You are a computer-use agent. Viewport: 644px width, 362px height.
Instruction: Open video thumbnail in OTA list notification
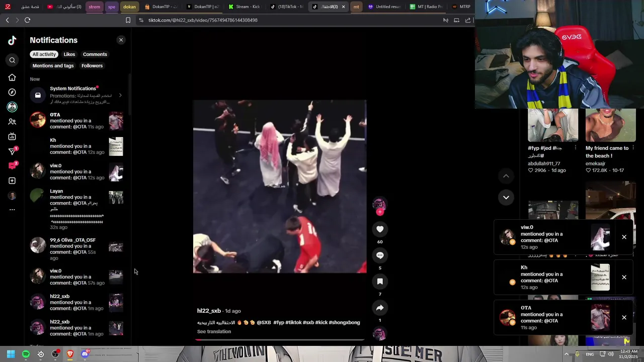pos(116,121)
